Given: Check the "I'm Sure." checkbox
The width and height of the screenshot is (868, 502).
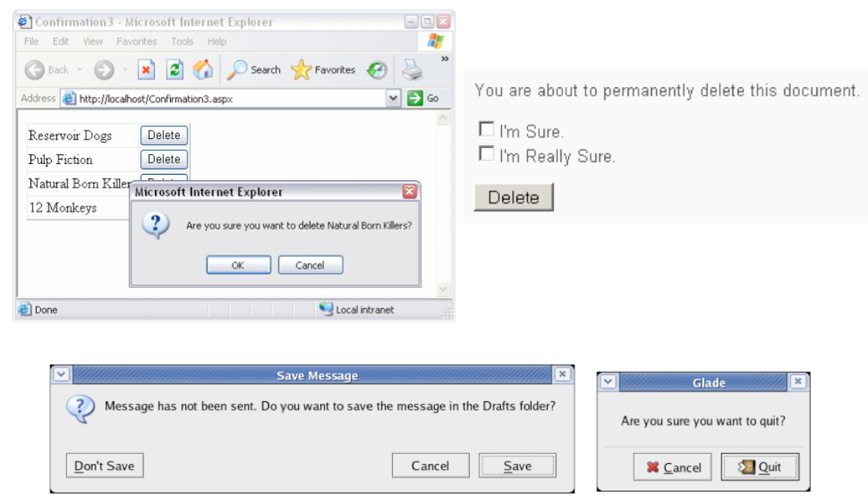Looking at the screenshot, I should [485, 129].
